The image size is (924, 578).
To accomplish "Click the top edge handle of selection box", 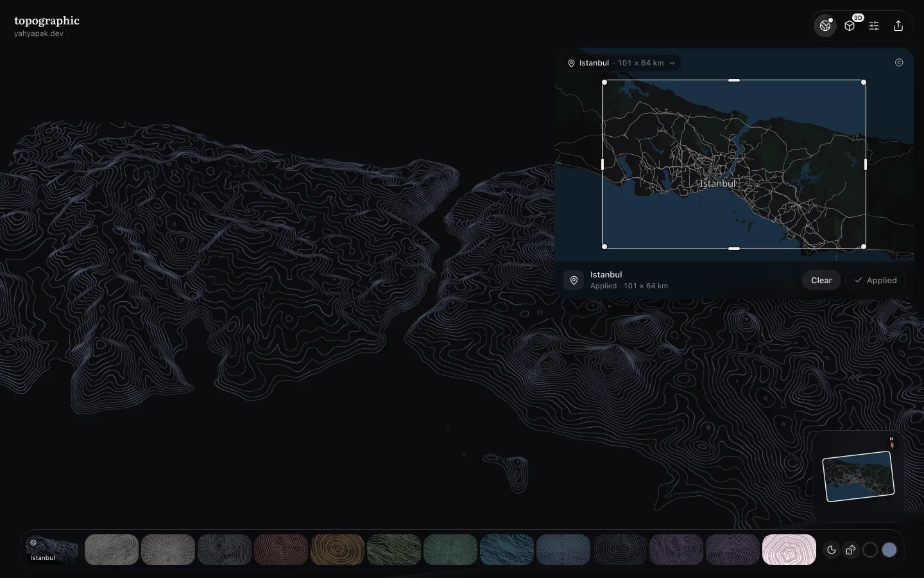I will pyautogui.click(x=734, y=80).
